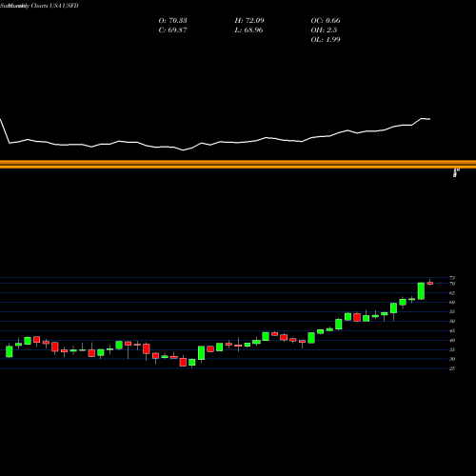
Task: Click the 70 price axis label
Action: coord(452,284)
